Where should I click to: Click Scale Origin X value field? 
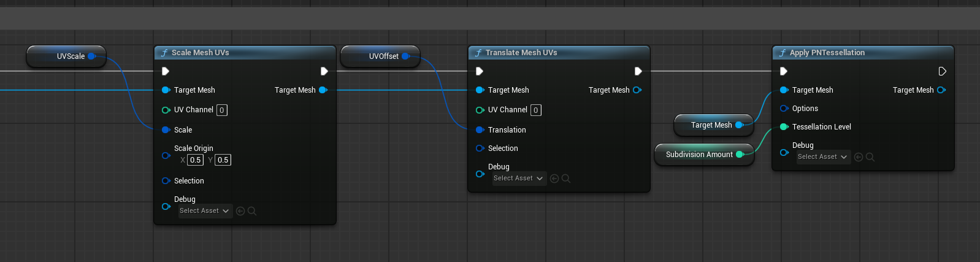[195, 160]
